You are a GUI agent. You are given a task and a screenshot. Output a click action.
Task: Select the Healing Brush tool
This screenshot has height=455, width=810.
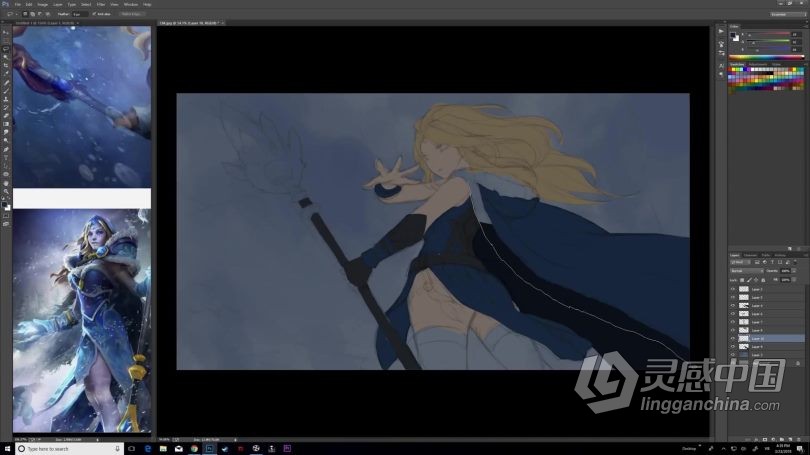coord(6,82)
